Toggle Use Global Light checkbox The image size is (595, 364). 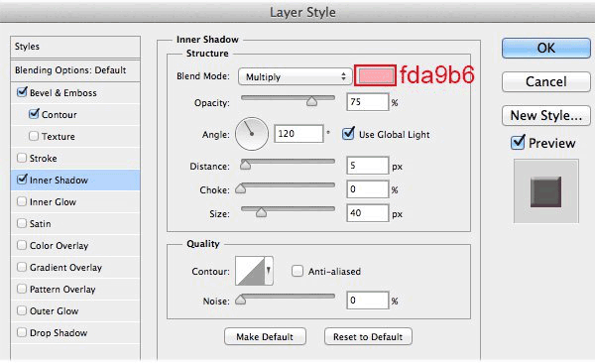[x=348, y=134]
